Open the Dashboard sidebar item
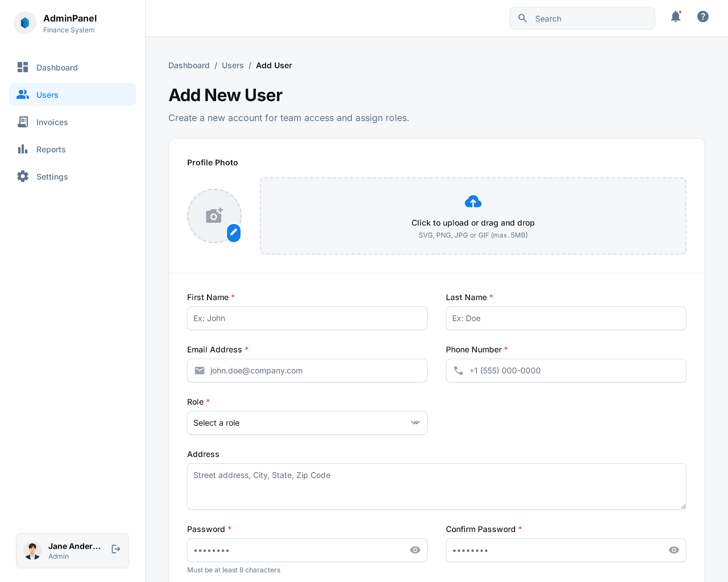Image resolution: width=728 pixels, height=582 pixels. pyautogui.click(x=57, y=68)
